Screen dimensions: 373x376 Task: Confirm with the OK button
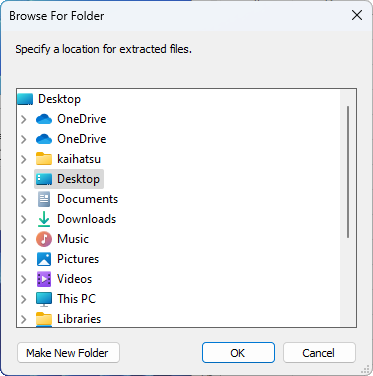[238, 353]
